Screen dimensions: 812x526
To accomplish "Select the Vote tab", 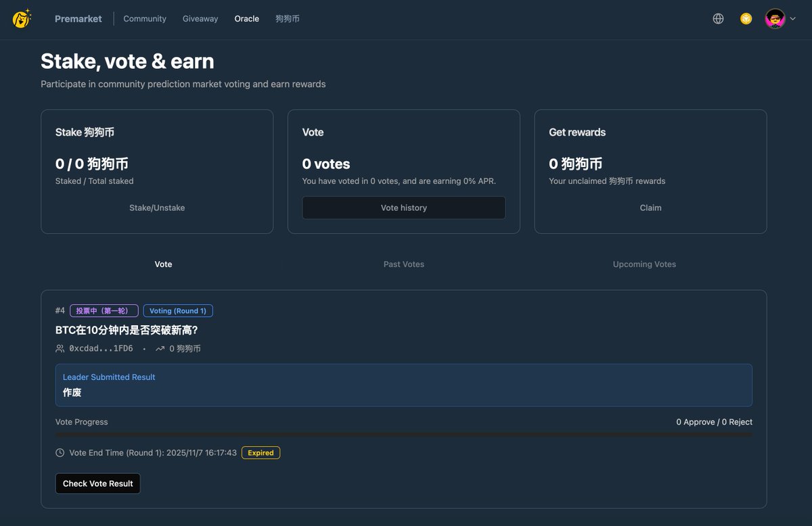I will [163, 264].
